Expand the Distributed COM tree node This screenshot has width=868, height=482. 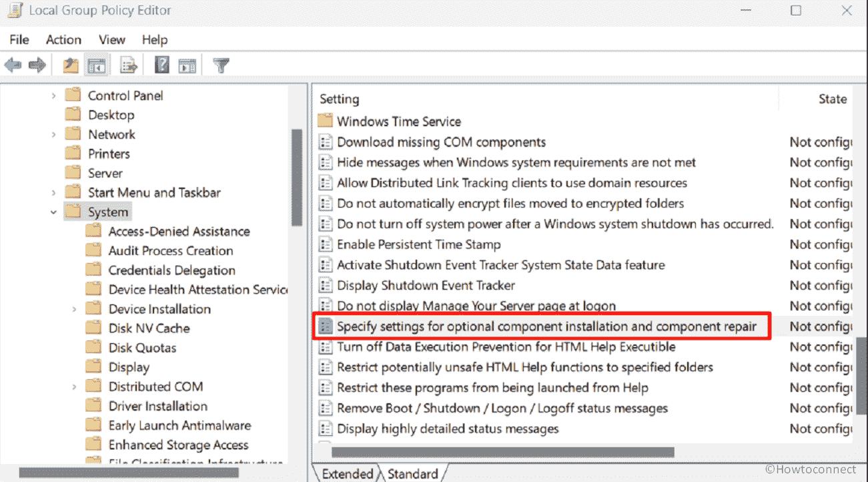(x=75, y=387)
